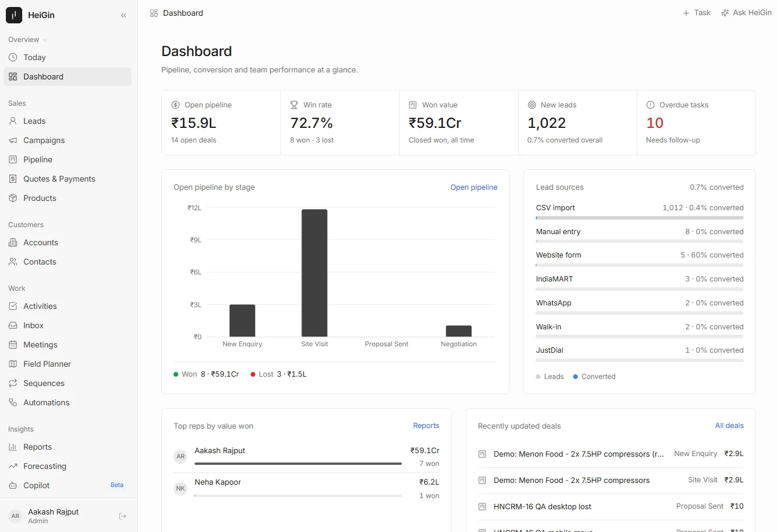
Task: Follow the Reports link in Top reps
Action: (x=426, y=426)
